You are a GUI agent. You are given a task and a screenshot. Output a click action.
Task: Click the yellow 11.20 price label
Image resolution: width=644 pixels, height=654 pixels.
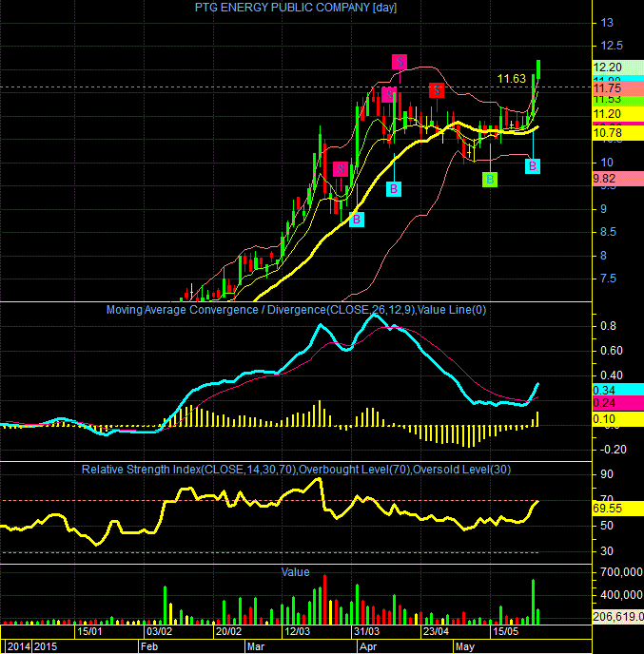pyautogui.click(x=618, y=113)
